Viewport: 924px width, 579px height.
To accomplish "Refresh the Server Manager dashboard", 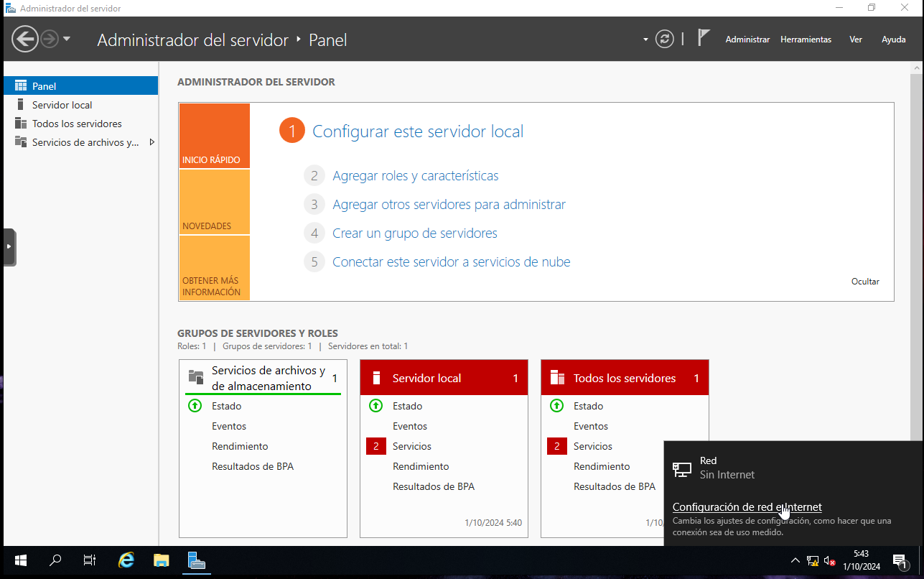I will coord(665,39).
